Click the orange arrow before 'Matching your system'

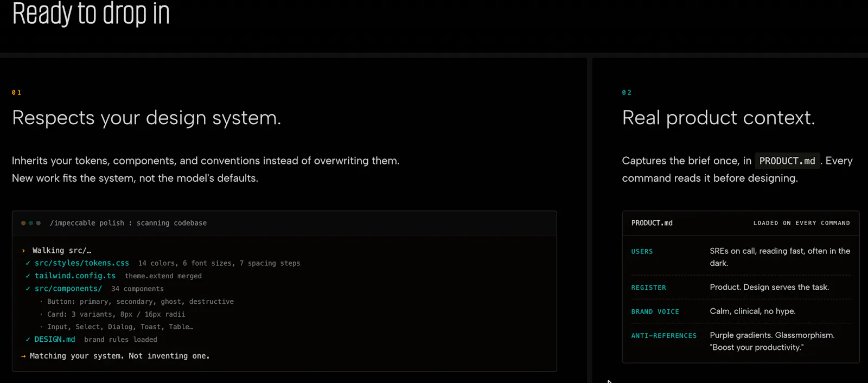[23, 356]
